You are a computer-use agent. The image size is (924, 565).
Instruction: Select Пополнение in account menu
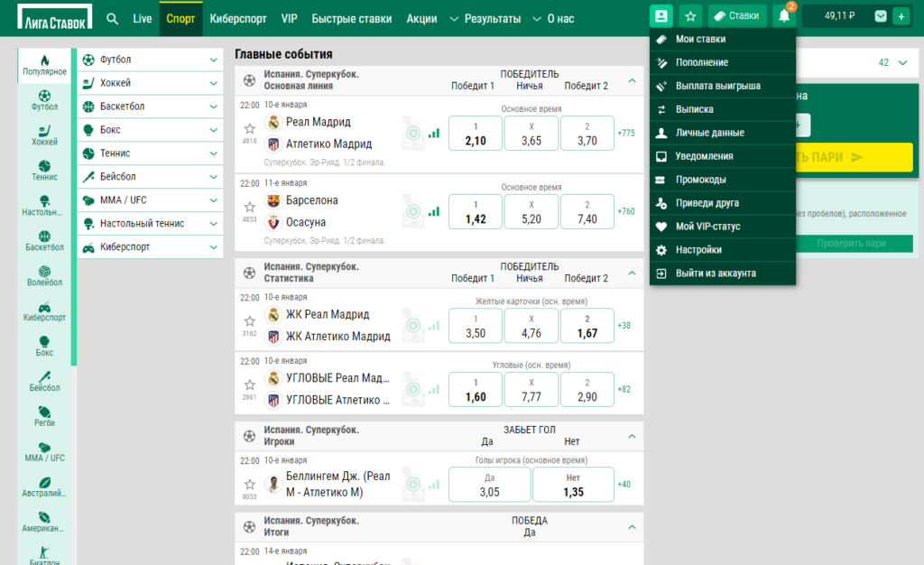723,62
